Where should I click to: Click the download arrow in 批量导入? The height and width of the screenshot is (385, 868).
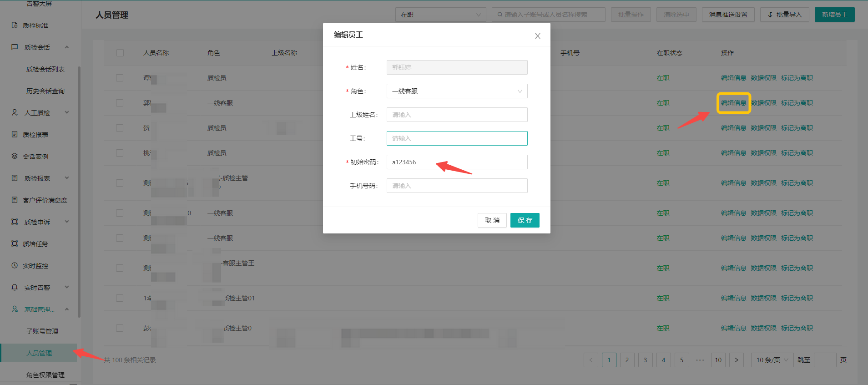click(770, 15)
